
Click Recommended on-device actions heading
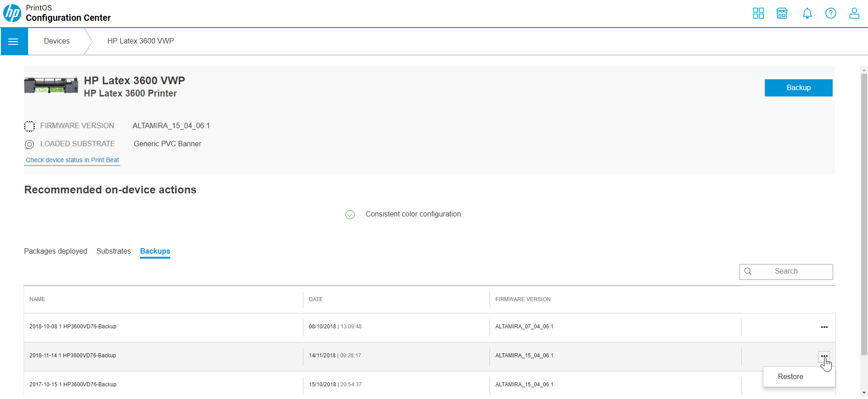[110, 190]
